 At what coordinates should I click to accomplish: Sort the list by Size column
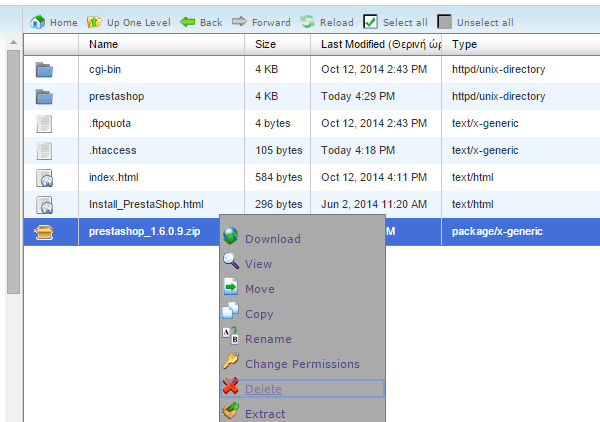(x=265, y=44)
